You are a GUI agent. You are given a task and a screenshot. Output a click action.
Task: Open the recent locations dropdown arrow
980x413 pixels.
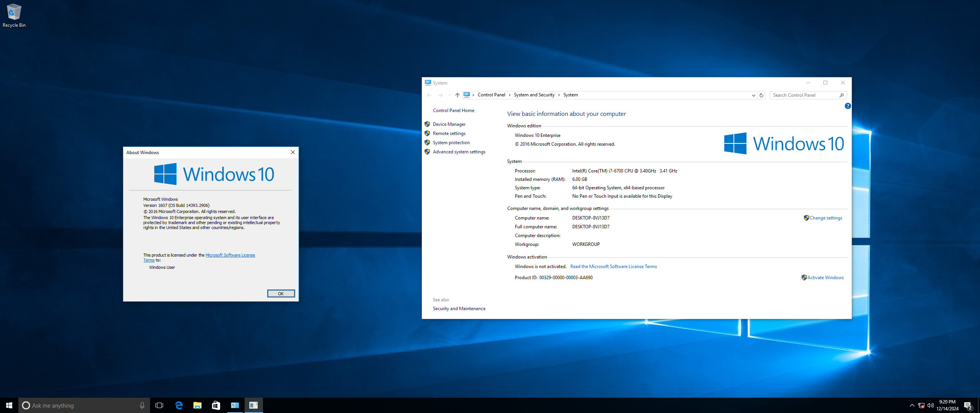point(449,95)
